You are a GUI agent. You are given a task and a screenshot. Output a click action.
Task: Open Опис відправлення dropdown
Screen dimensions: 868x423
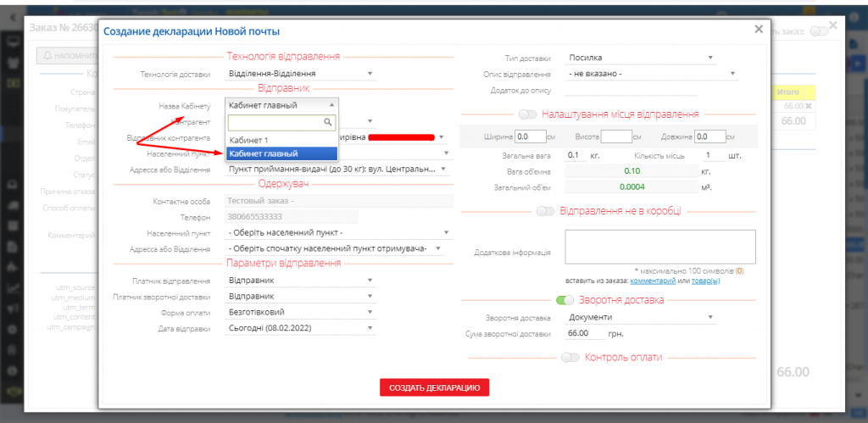[x=652, y=74]
